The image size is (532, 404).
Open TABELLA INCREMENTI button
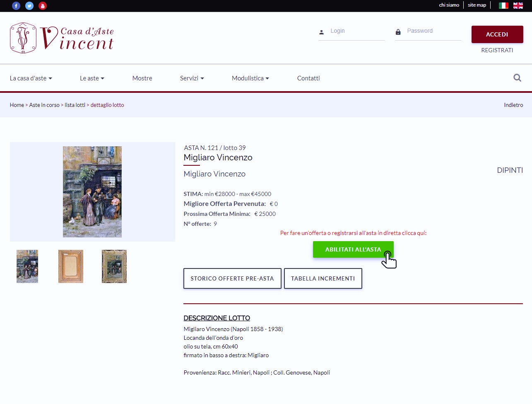pyautogui.click(x=323, y=278)
